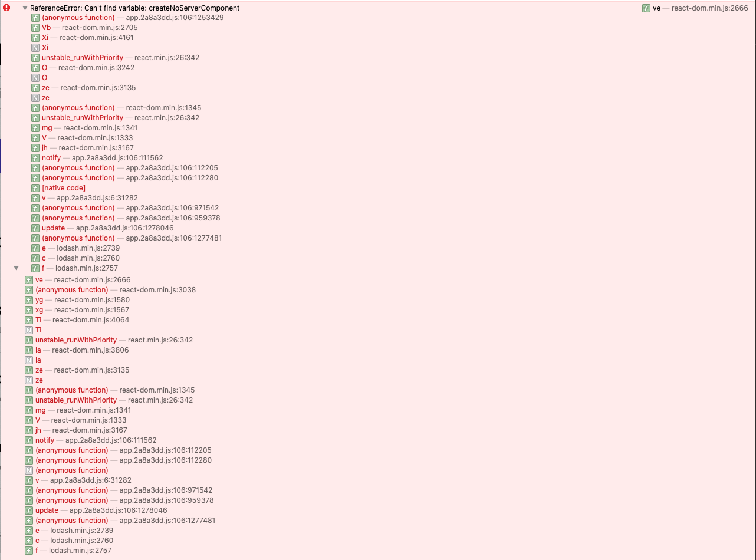Click the N icon beside the standalone O entry

tap(35, 78)
